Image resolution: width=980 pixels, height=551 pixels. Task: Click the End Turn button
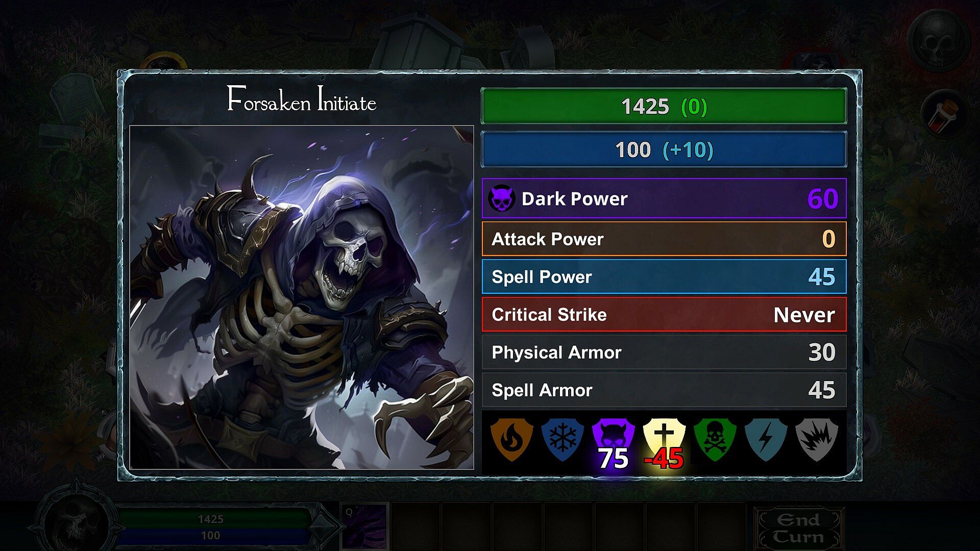(799, 529)
